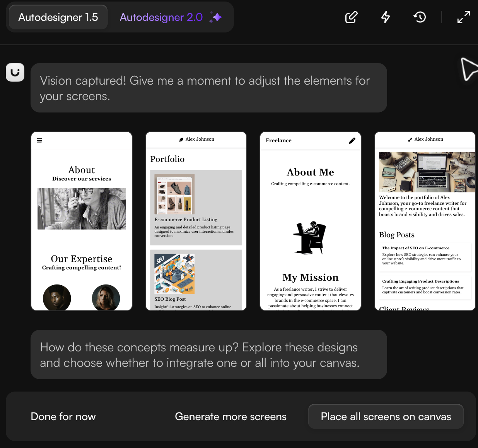Click the desk workspace photo in Blog screen
The image size is (478, 448).
pos(427,172)
